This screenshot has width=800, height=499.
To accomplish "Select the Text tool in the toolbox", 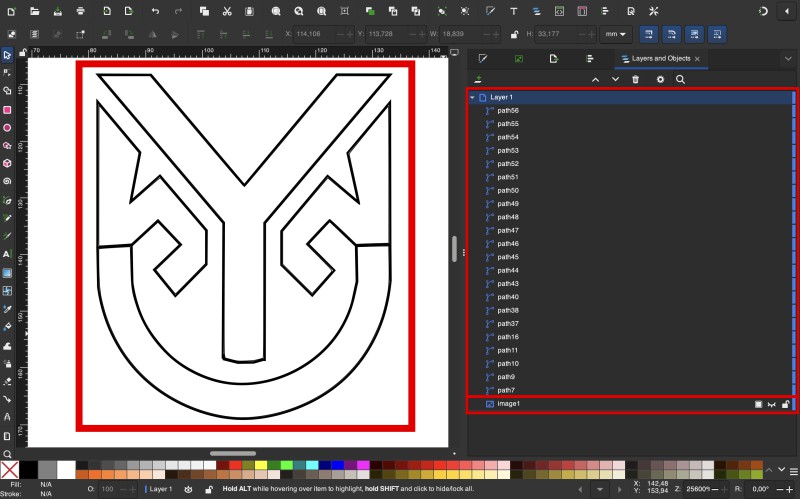I will (x=7, y=254).
